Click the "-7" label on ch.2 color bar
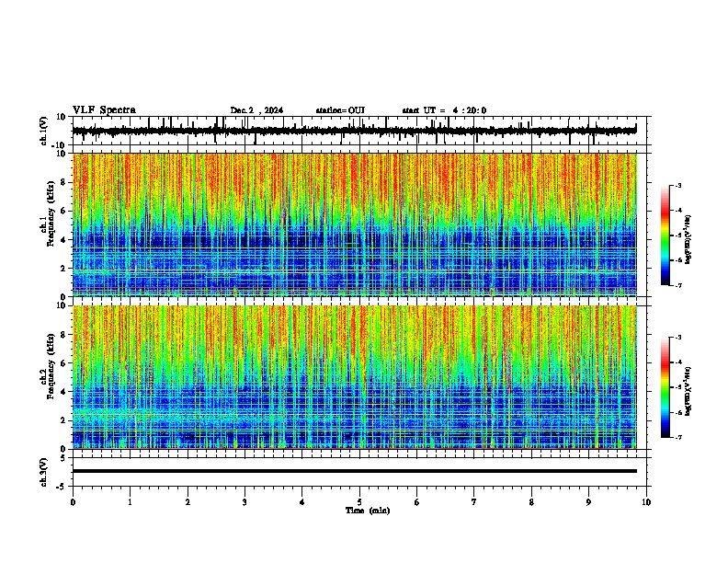Viewport: 728px width, 563px height. click(678, 438)
